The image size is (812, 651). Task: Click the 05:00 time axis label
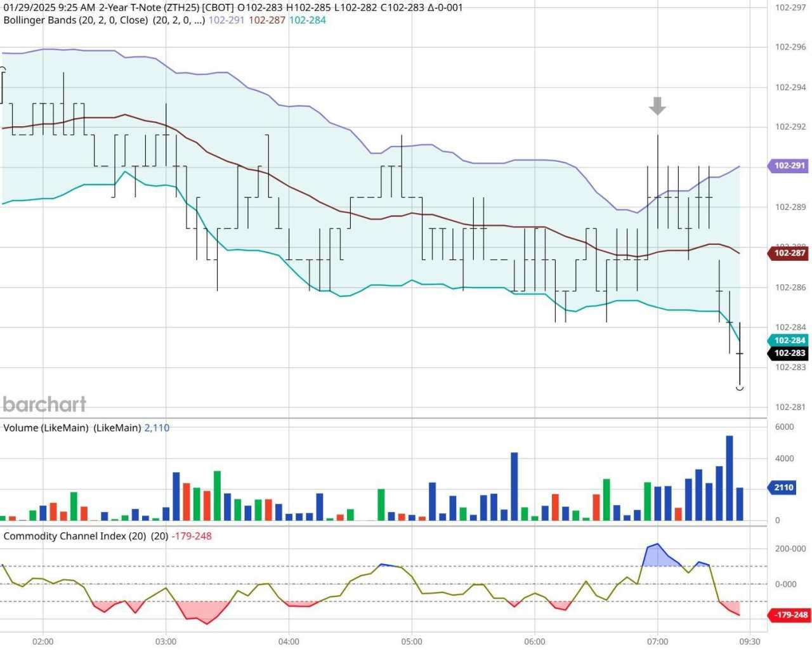[x=412, y=641]
